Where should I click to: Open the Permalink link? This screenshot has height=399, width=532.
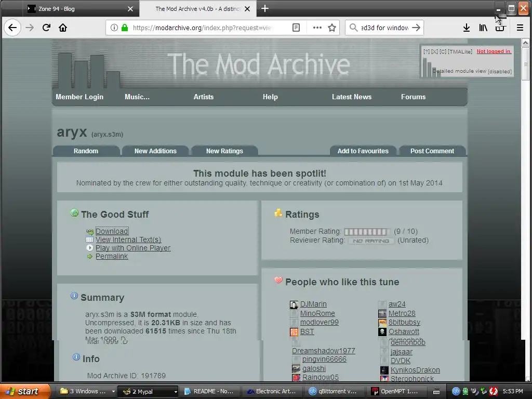coord(112,257)
